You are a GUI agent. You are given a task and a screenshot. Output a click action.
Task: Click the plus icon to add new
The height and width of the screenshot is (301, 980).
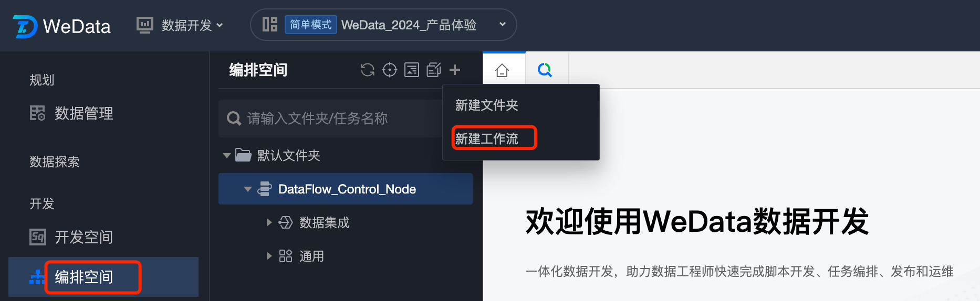pos(455,70)
